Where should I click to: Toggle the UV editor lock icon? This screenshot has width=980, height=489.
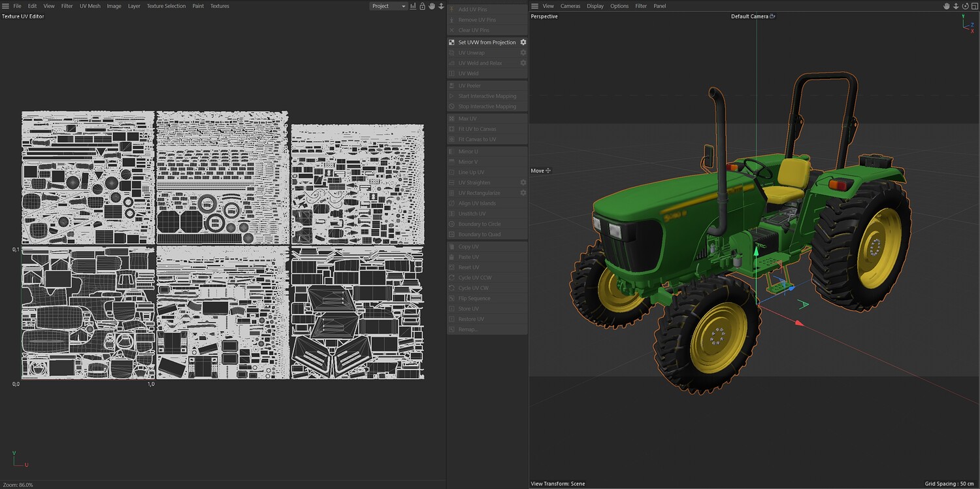[422, 6]
